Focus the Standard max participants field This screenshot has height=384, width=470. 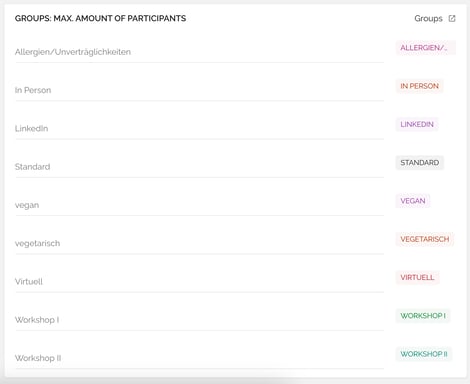(199, 167)
